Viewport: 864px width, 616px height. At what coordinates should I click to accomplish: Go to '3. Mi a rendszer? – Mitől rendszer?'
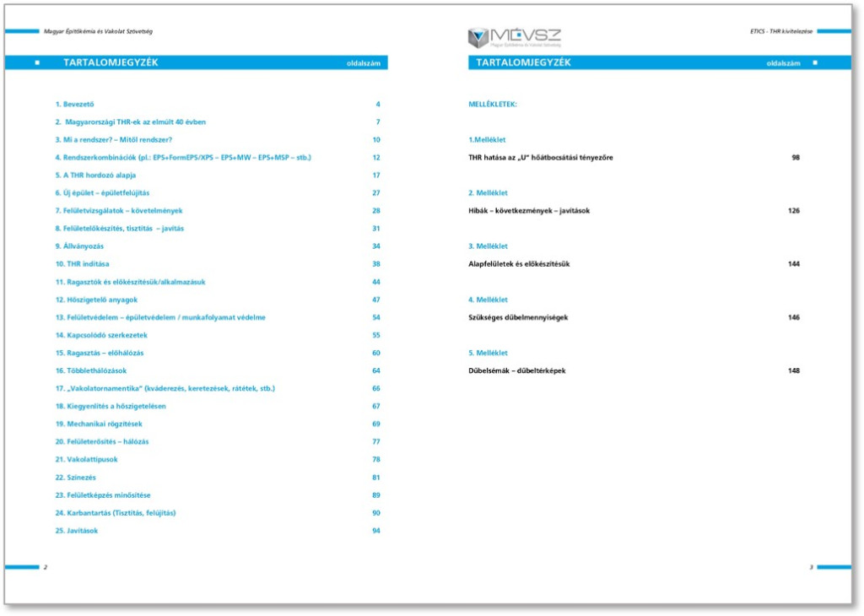click(x=114, y=140)
